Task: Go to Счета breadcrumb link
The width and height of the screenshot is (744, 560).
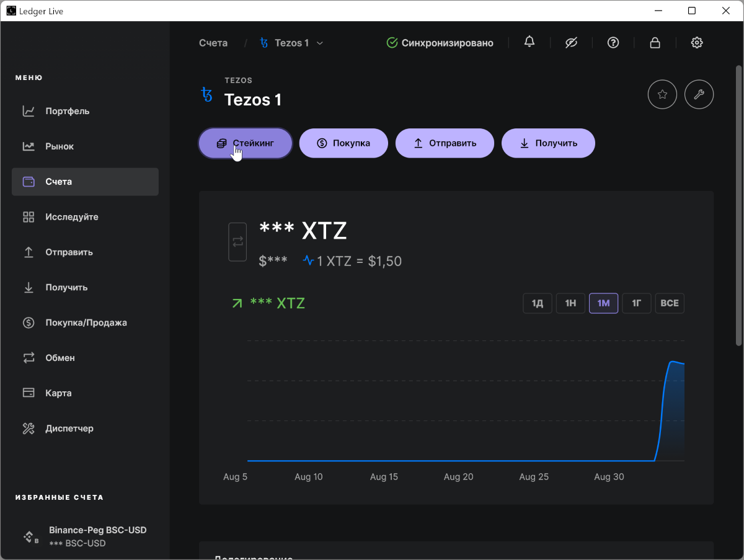Action: [x=213, y=43]
